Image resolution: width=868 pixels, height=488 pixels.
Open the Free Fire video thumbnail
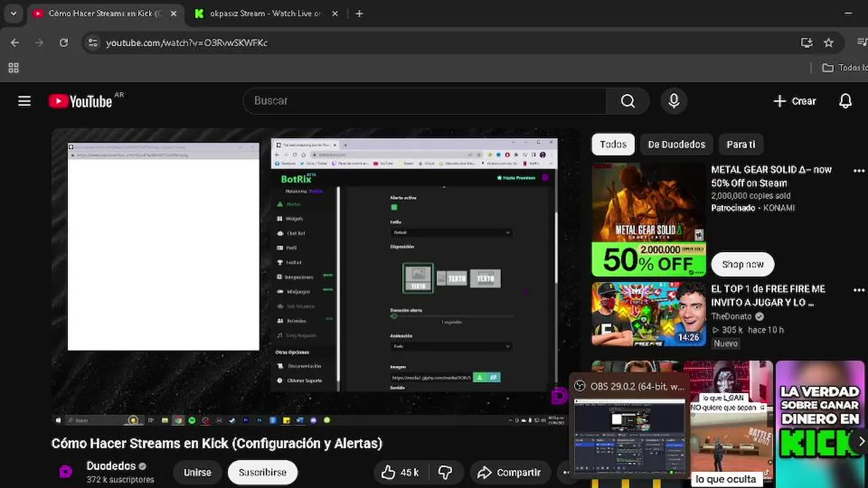[x=649, y=314]
